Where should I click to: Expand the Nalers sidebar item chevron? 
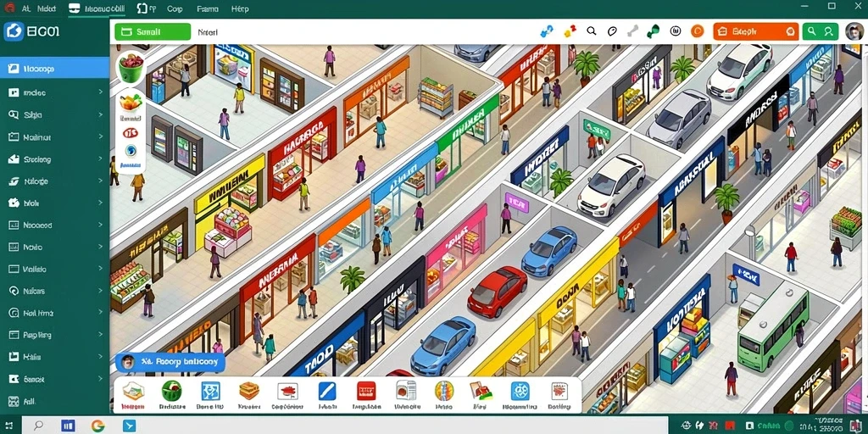tap(101, 291)
